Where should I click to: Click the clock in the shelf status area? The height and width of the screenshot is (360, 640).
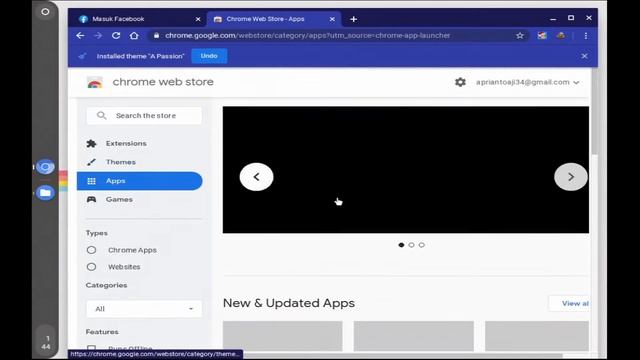tap(46, 342)
